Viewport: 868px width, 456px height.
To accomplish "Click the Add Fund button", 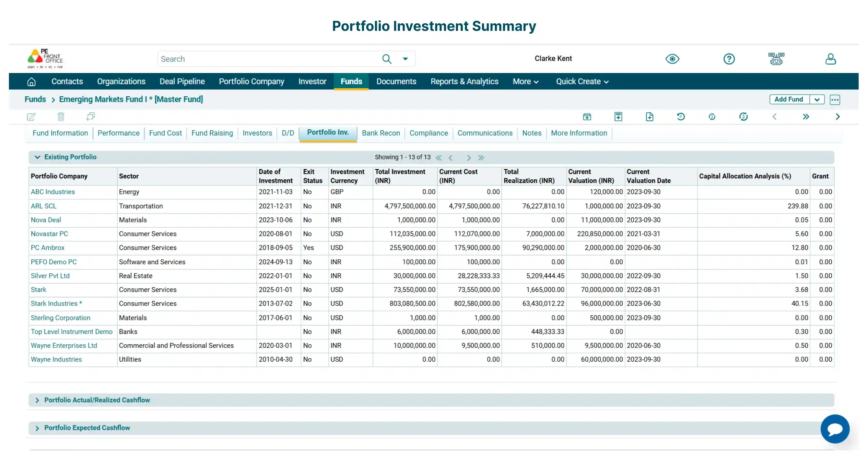I will [x=789, y=100].
